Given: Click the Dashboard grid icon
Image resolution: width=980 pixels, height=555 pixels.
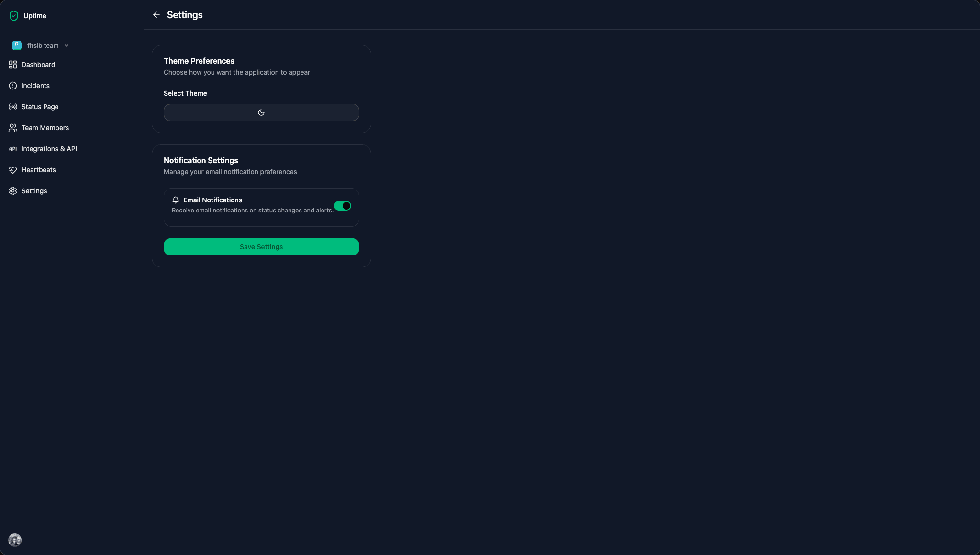Looking at the screenshot, I should 13,65.
